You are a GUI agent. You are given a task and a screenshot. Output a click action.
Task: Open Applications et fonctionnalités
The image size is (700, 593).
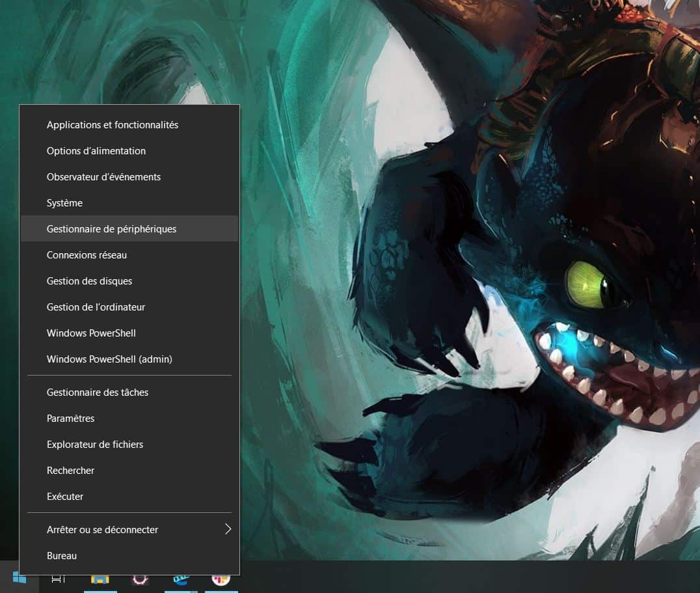click(x=113, y=125)
